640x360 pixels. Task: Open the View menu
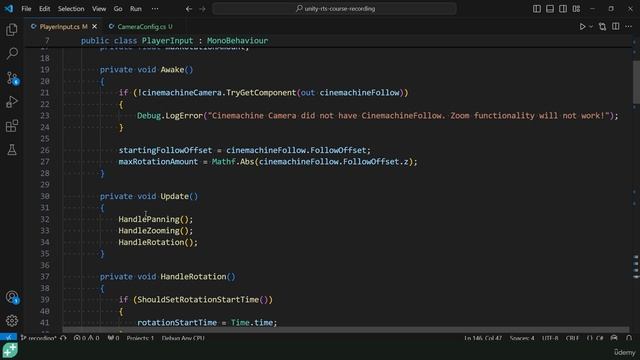pos(99,9)
